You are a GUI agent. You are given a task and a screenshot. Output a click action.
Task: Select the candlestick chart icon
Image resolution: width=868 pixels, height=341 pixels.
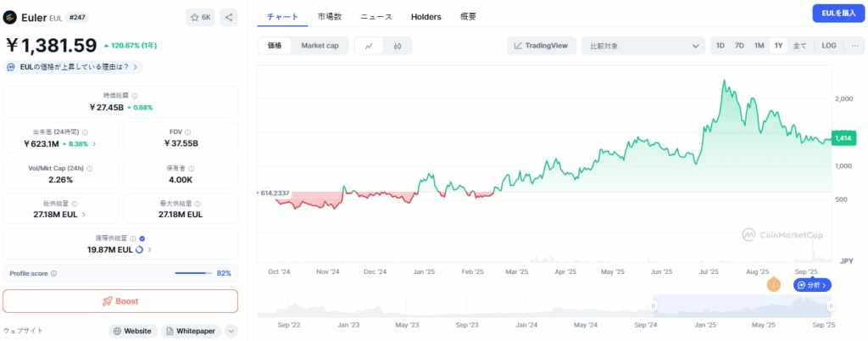click(397, 46)
